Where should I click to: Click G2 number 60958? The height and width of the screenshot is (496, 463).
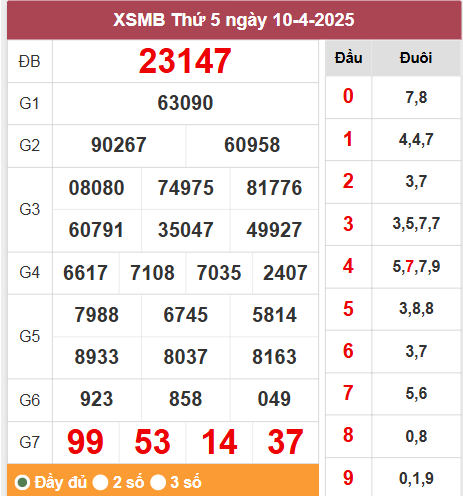(252, 145)
